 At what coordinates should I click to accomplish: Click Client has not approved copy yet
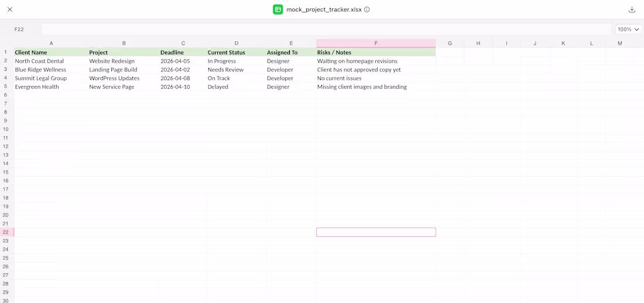pos(376,70)
